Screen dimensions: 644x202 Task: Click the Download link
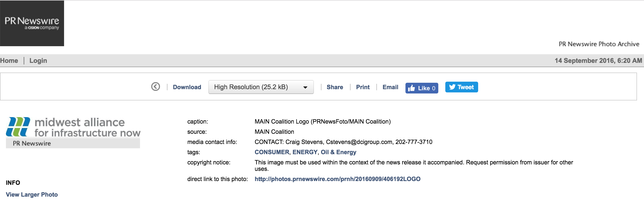(x=187, y=87)
